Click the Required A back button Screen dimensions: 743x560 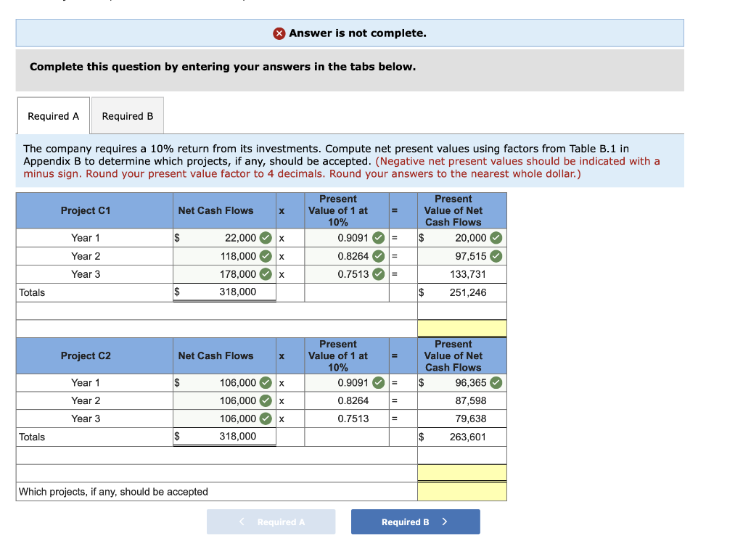[271, 522]
